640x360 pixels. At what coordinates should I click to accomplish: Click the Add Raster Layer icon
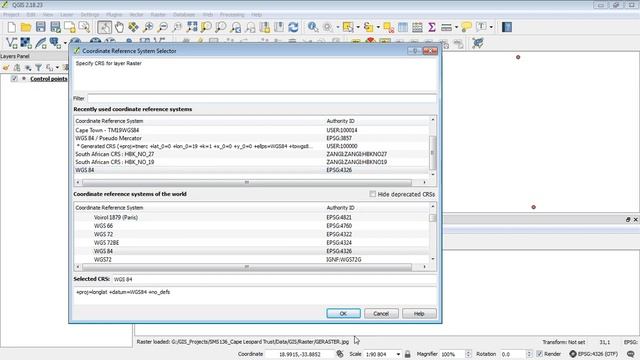(26, 42)
